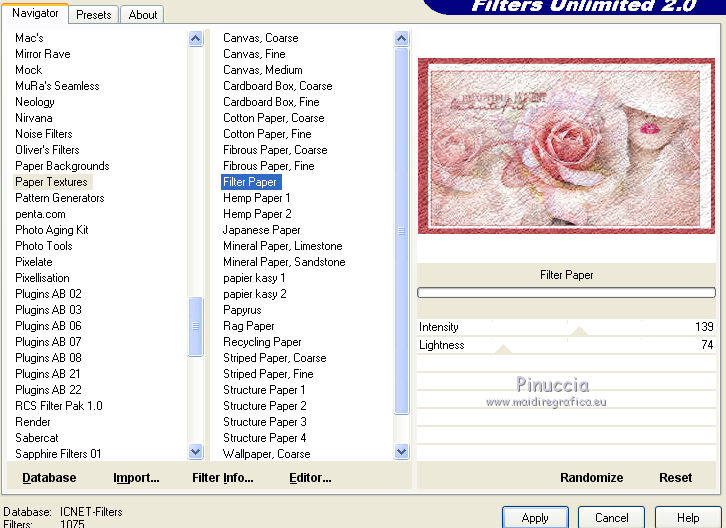Select Sapphire Filters 01 category
The image size is (726, 528).
pos(58,454)
